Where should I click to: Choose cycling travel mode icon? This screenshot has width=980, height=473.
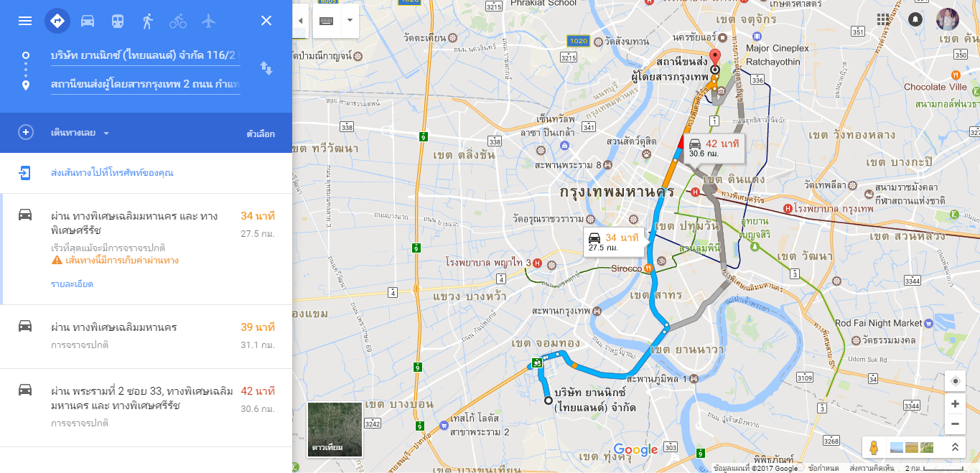(x=178, y=21)
